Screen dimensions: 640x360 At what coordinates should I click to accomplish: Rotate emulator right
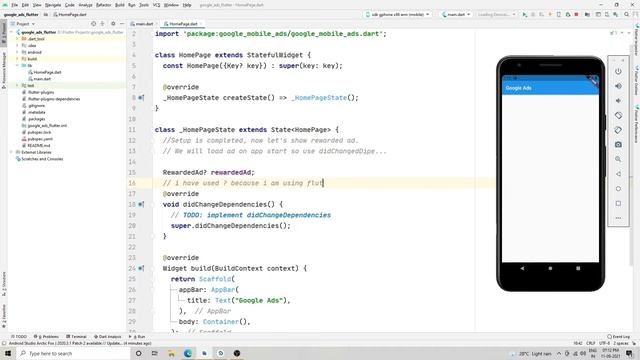(x=618, y=130)
